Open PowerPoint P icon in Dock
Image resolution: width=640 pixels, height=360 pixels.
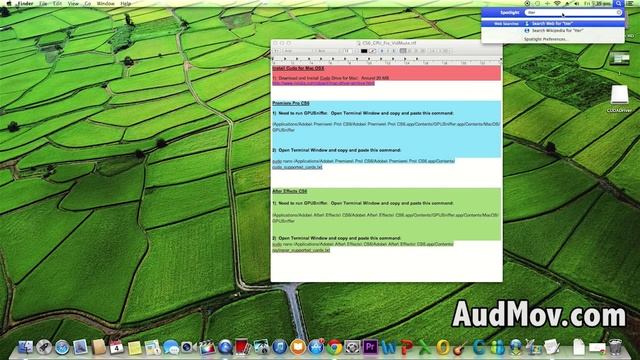[x=407, y=347]
